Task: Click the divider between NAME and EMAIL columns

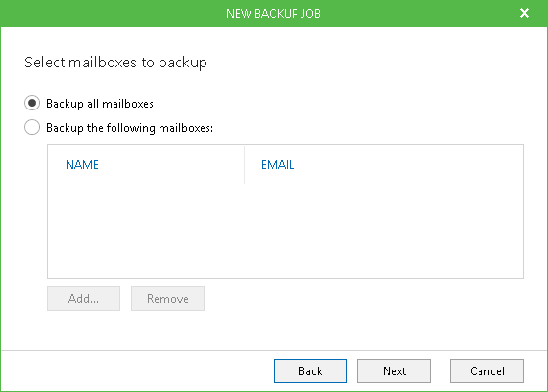Action: tap(244, 165)
